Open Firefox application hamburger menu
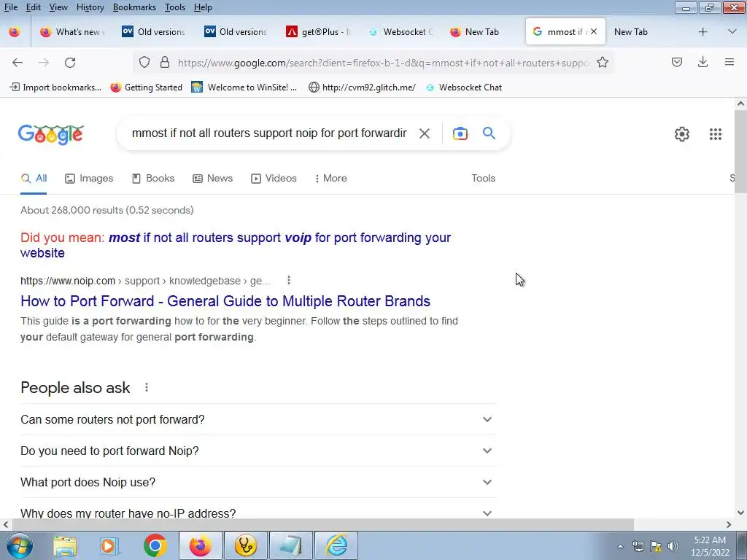 pyautogui.click(x=729, y=62)
